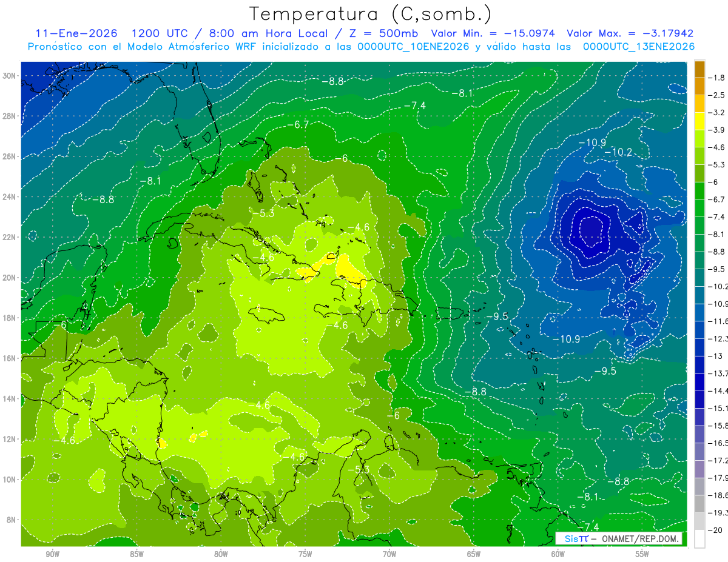Click the "20N" latitude axis label
728x562 pixels.
(x=10, y=278)
